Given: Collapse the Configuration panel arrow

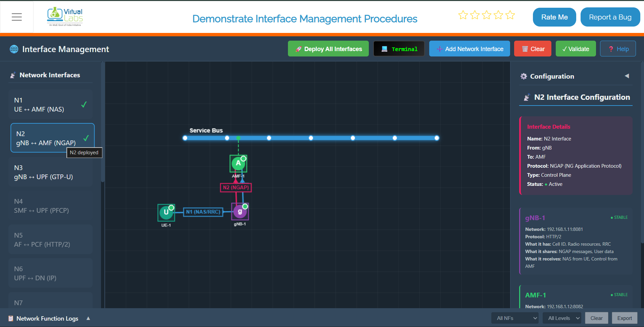Looking at the screenshot, I should (x=627, y=76).
